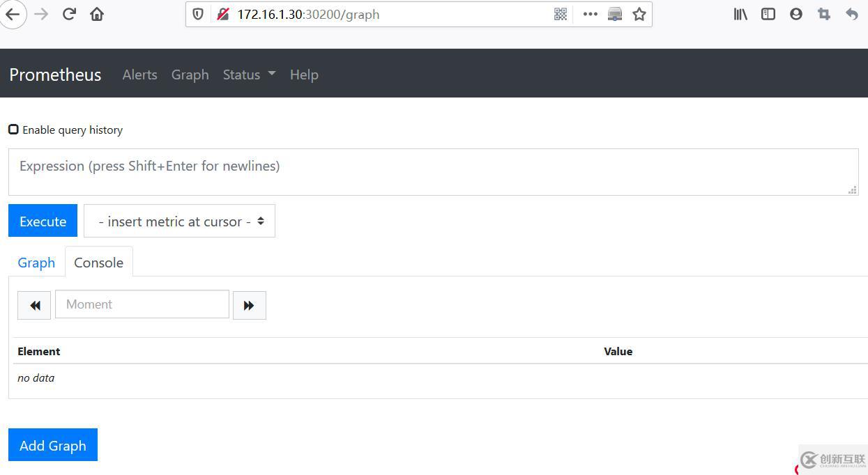Open the insert metric at cursor dropdown
Viewport: 868px width, 475px height.
point(179,221)
